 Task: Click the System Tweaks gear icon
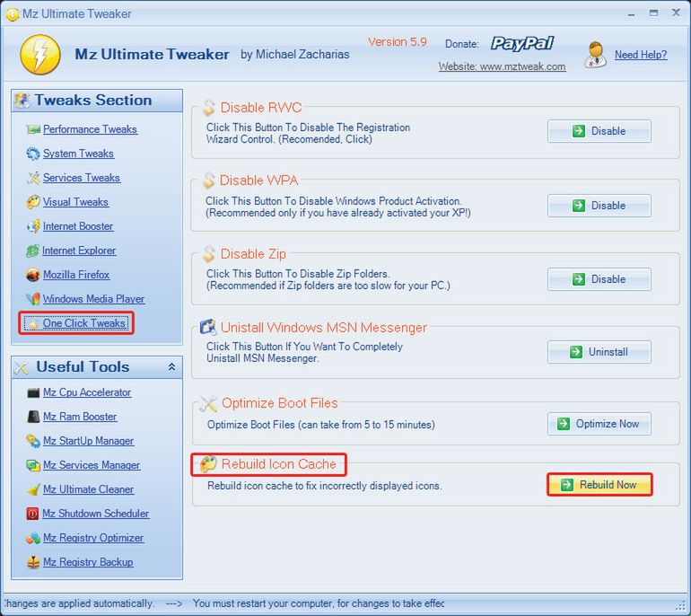33,154
